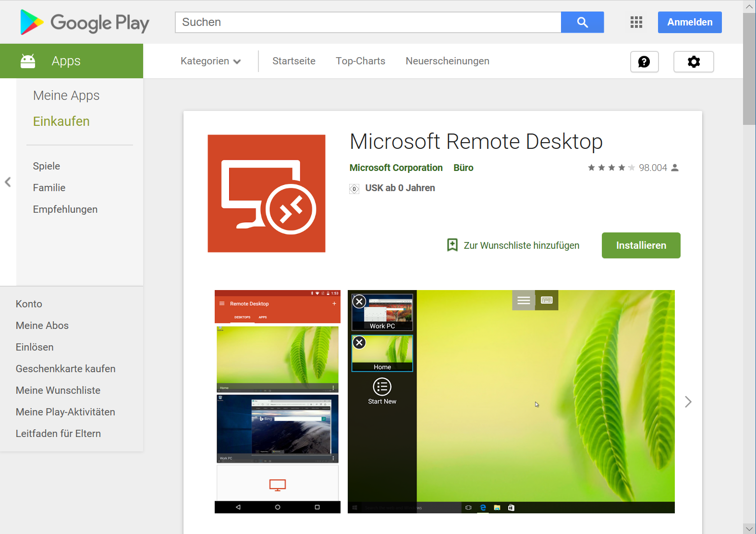
Task: Open Konto in sidebar
Action: coord(29,304)
